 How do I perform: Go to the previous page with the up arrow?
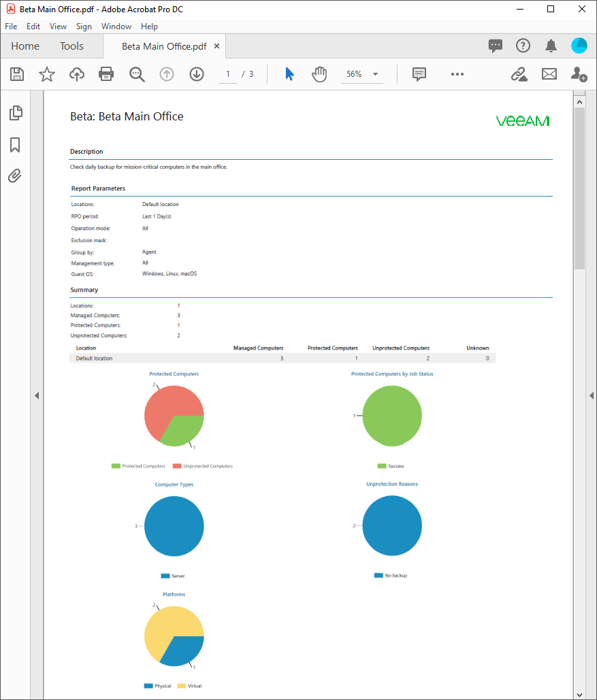click(167, 74)
